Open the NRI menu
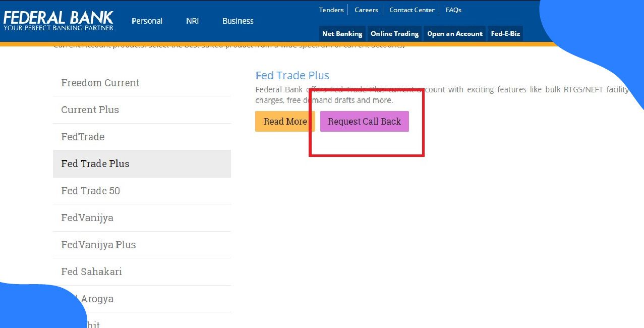Viewport: 644px width, 328px height. pos(192,21)
